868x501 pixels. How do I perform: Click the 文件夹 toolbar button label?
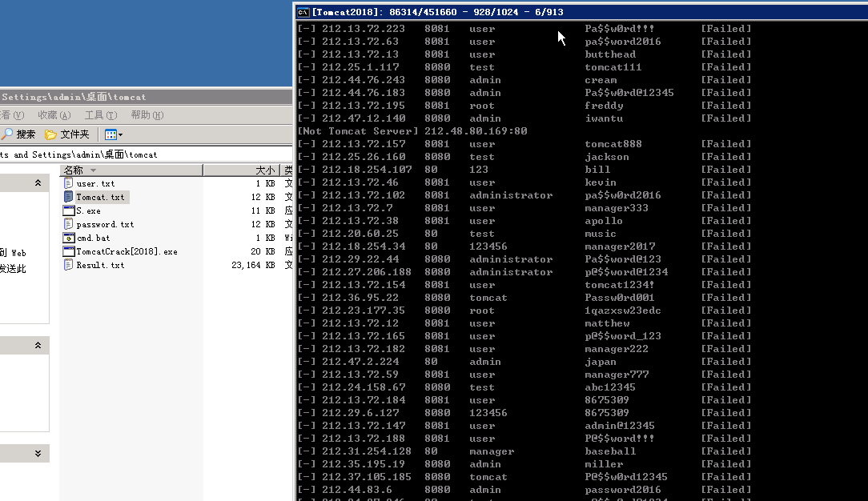(74, 134)
